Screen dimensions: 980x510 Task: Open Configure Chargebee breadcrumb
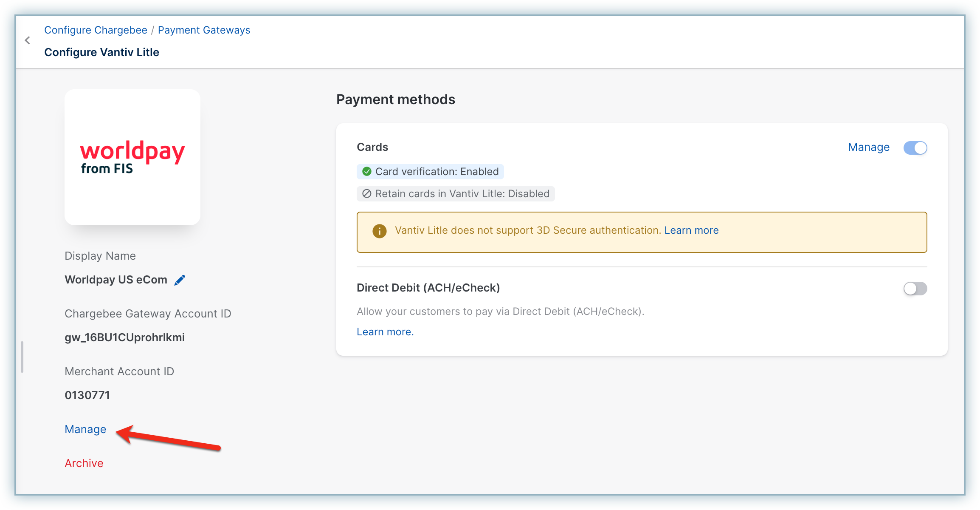96,30
